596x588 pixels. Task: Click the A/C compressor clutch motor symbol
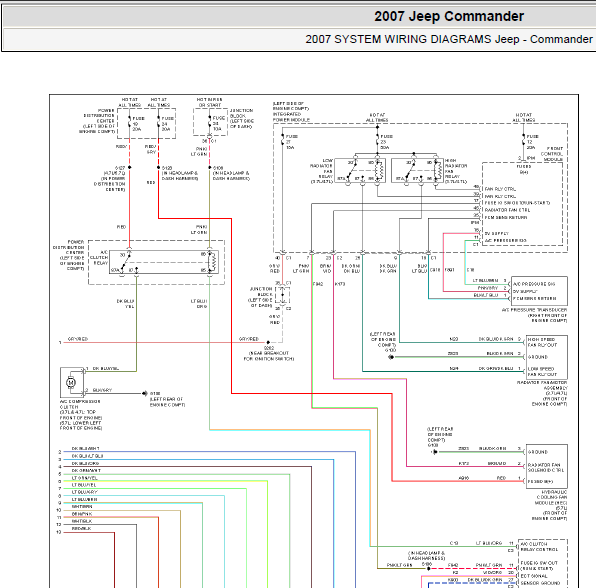point(71,382)
